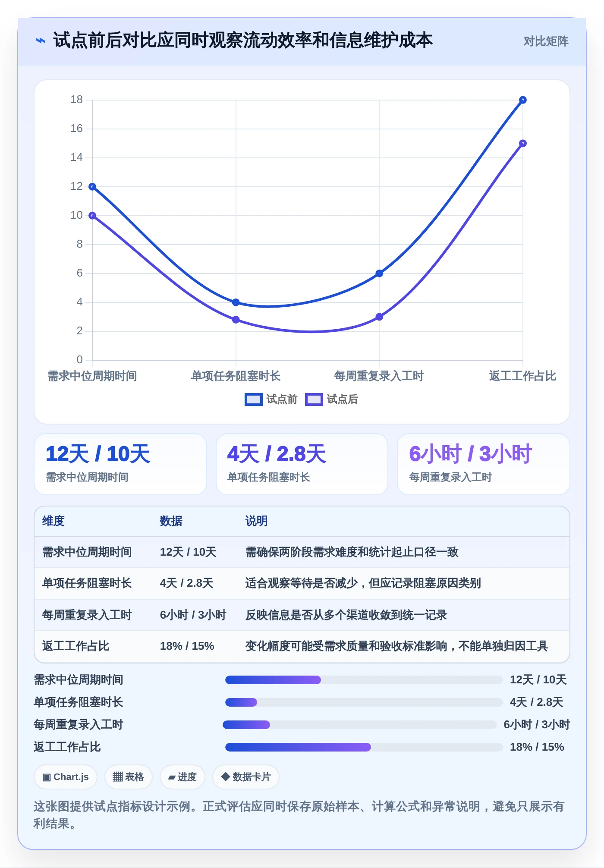Select the 单项任务阻塞时长 table row name
The width and height of the screenshot is (604, 868).
(87, 583)
